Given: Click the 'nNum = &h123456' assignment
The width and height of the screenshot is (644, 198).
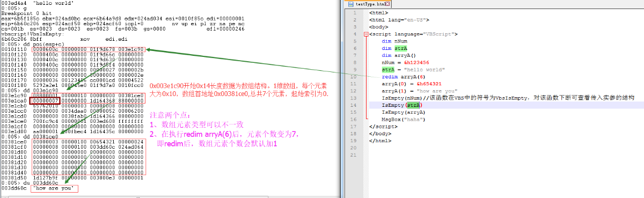Looking at the screenshot, I should [405, 62].
